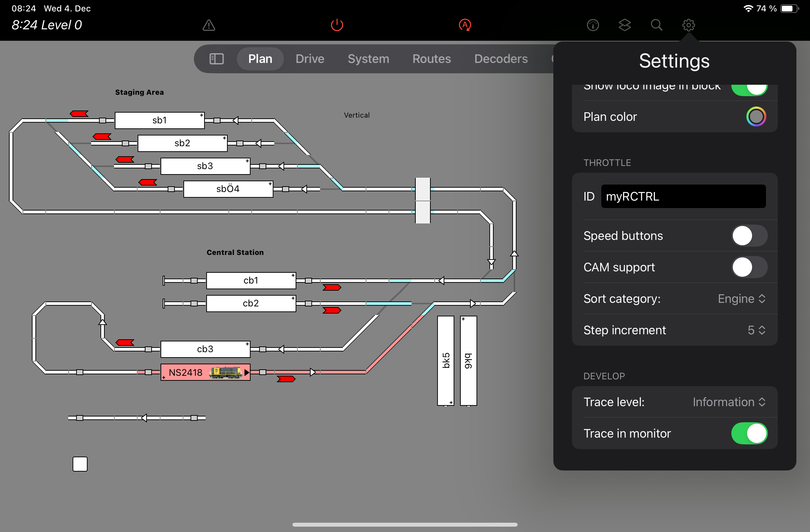Open the layers stack icon
The width and height of the screenshot is (810, 532).
624,25
